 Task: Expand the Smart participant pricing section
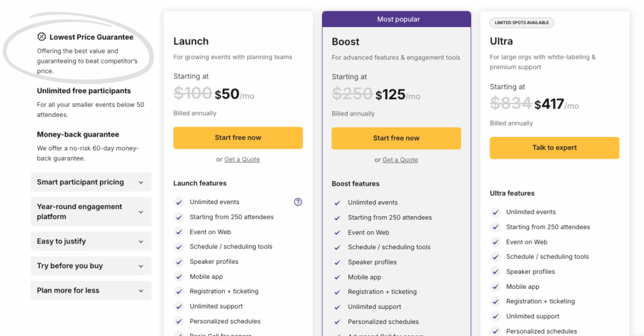click(91, 182)
